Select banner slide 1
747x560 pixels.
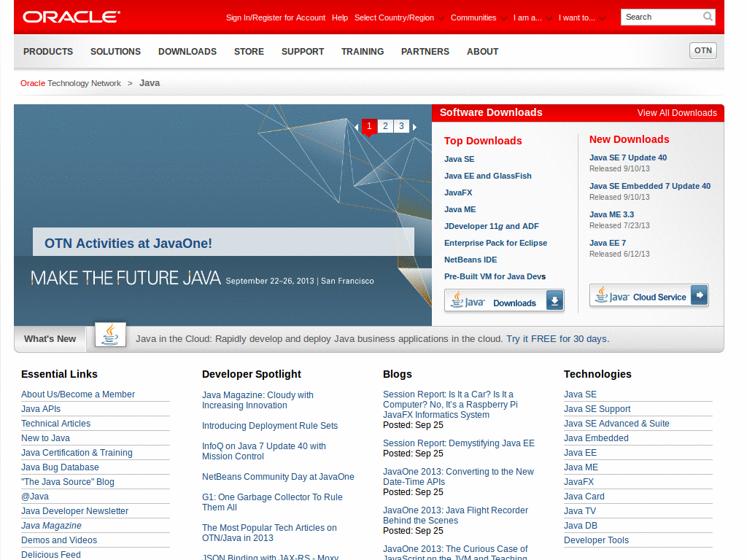369,126
